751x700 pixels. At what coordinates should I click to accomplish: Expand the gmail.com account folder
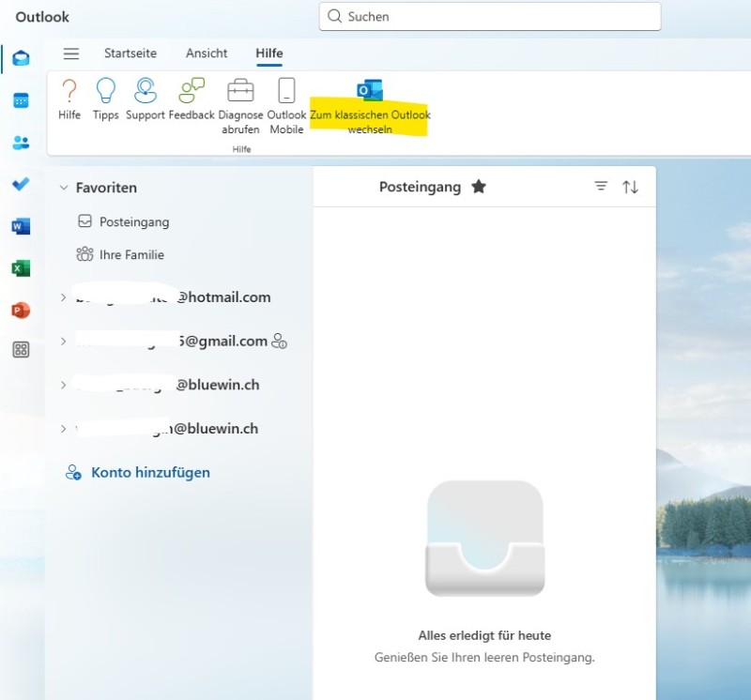coord(64,342)
